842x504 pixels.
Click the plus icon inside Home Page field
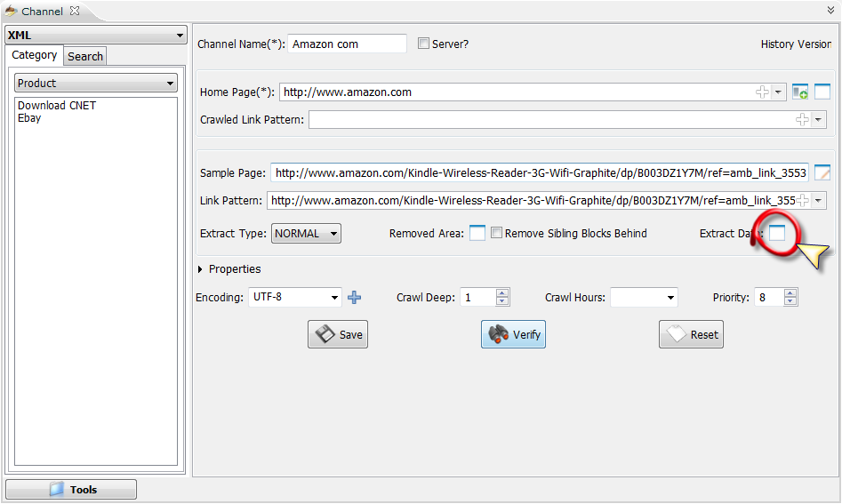(x=762, y=92)
